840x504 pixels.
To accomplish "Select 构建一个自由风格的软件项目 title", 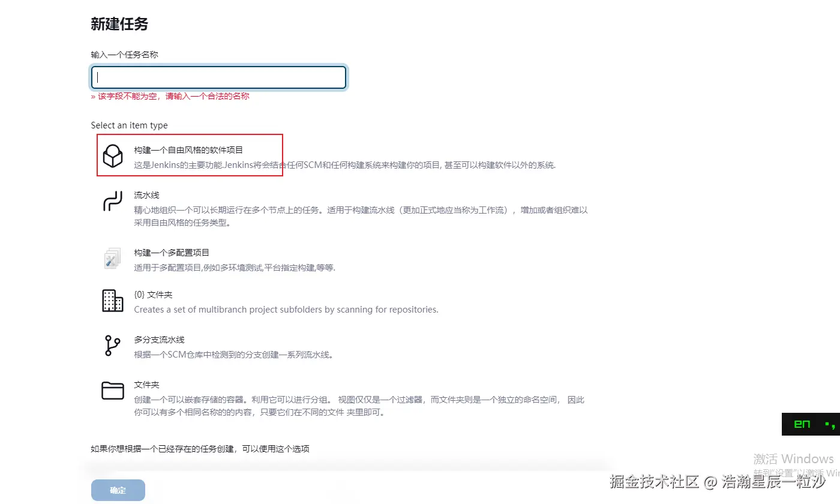I will 188,150.
